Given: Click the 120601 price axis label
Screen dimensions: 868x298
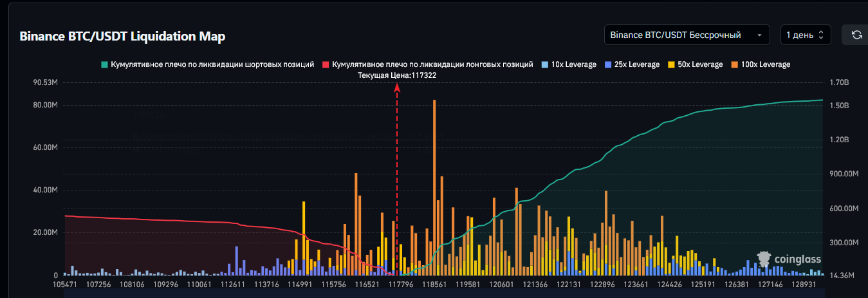Looking at the screenshot, I should [502, 284].
